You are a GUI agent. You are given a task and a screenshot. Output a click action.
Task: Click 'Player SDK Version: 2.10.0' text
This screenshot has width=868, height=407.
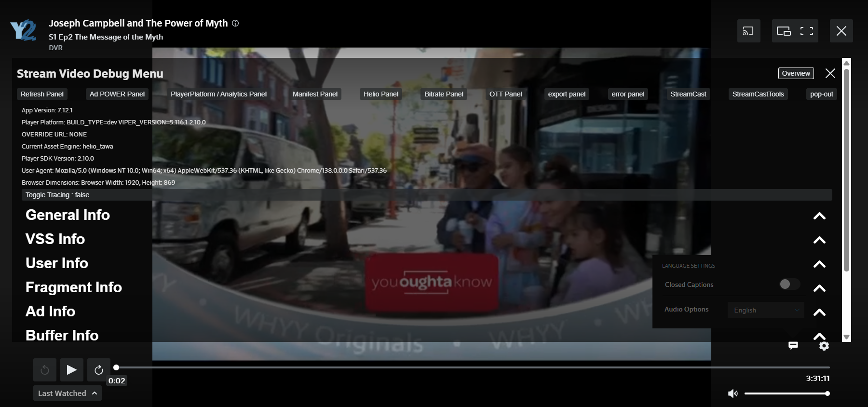click(x=58, y=159)
